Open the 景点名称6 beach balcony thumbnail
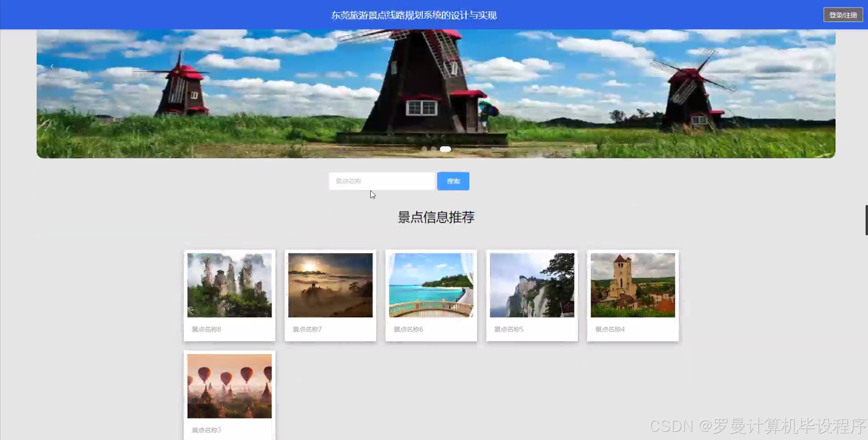The width and height of the screenshot is (868, 440). click(x=431, y=285)
